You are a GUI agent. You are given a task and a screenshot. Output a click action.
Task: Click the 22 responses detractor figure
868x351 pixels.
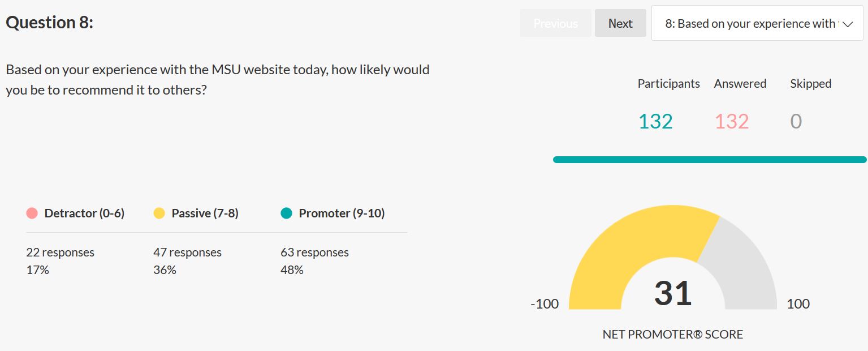pos(60,252)
